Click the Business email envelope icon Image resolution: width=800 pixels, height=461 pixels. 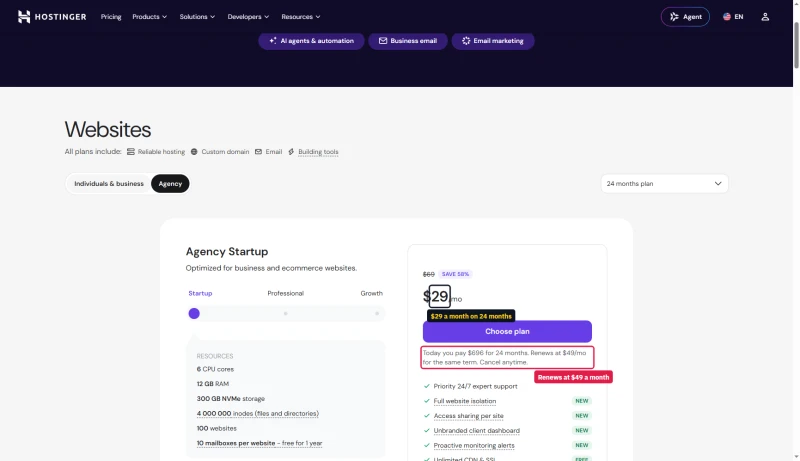(383, 41)
